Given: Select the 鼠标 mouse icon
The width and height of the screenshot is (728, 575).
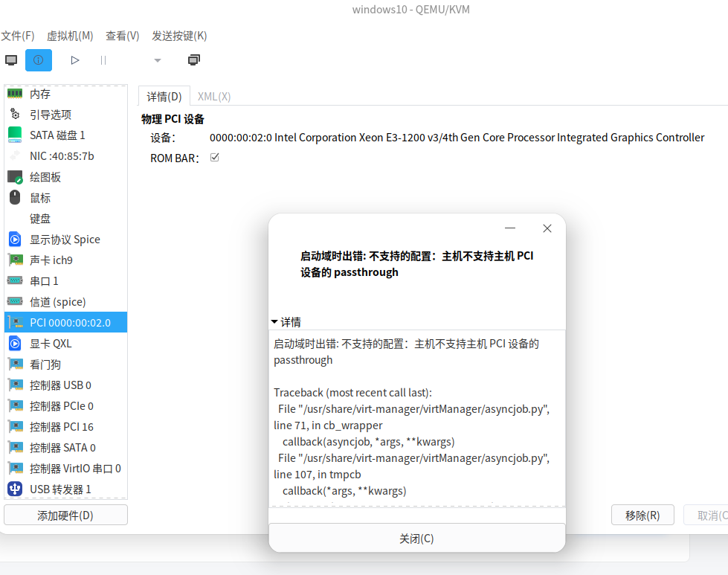Looking at the screenshot, I should pos(15,197).
